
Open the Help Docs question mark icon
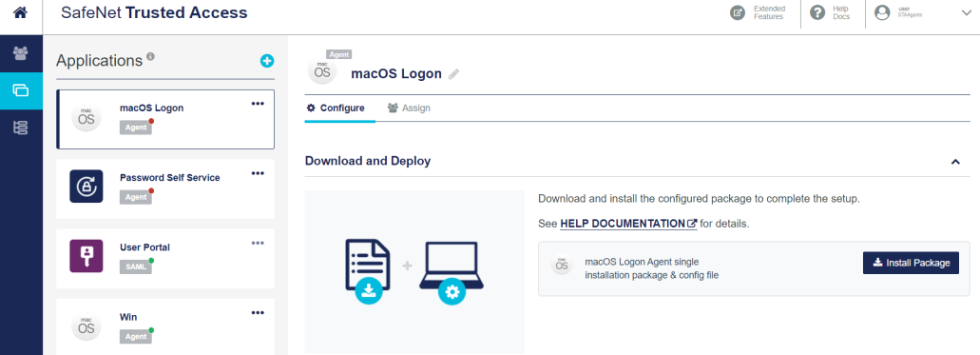(817, 12)
